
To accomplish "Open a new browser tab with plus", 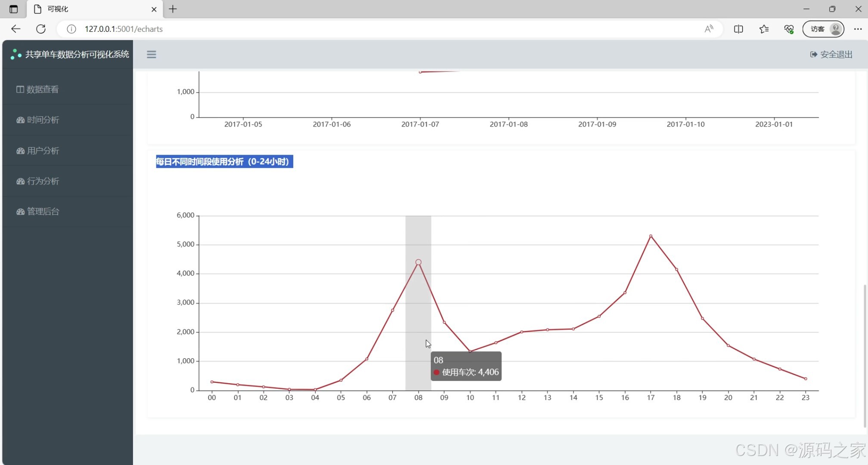I will (173, 9).
